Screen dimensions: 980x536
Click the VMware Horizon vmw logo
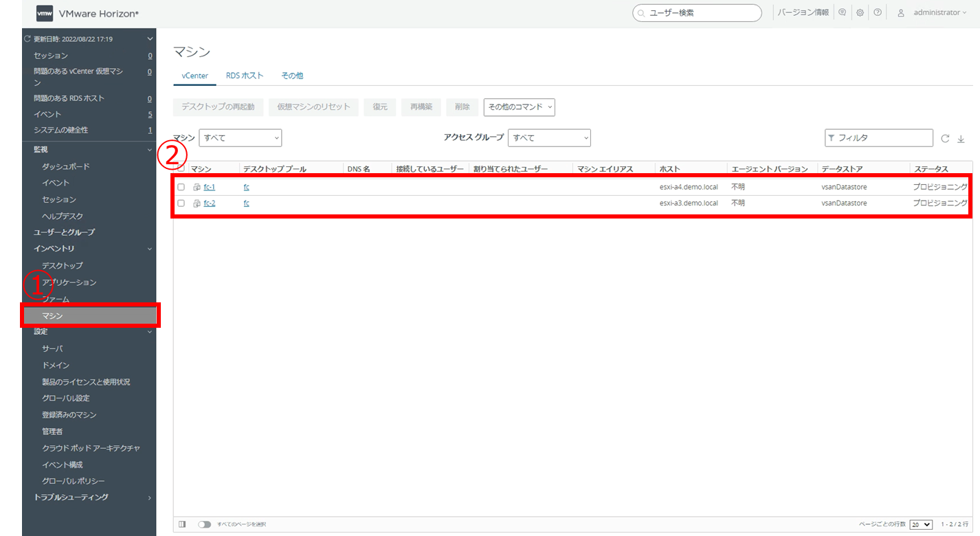[x=45, y=13]
